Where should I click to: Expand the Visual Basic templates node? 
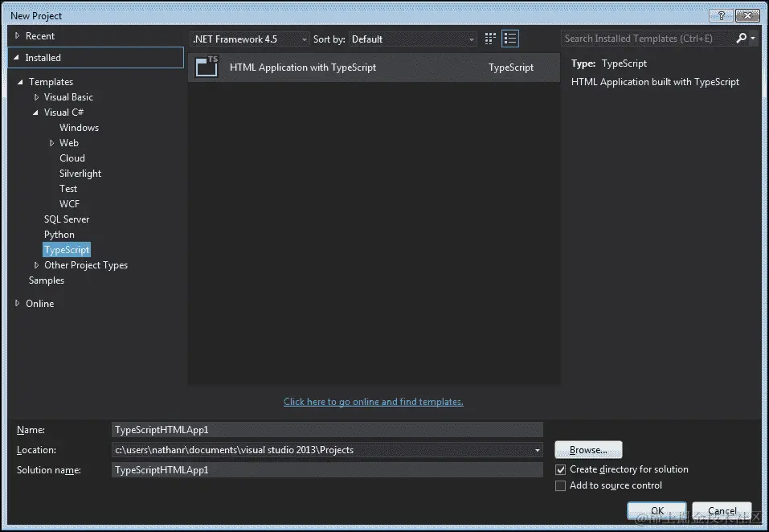click(35, 96)
